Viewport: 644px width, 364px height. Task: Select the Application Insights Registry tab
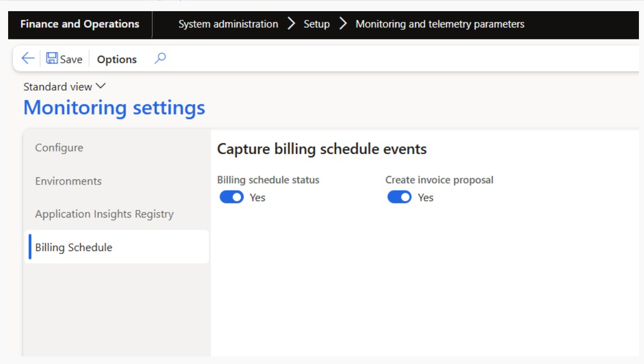point(104,214)
